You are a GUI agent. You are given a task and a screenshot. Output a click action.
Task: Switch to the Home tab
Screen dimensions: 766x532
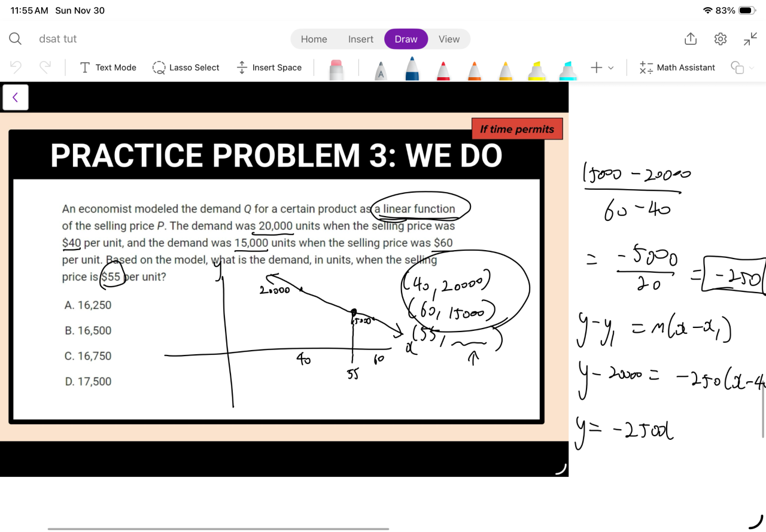coord(314,39)
